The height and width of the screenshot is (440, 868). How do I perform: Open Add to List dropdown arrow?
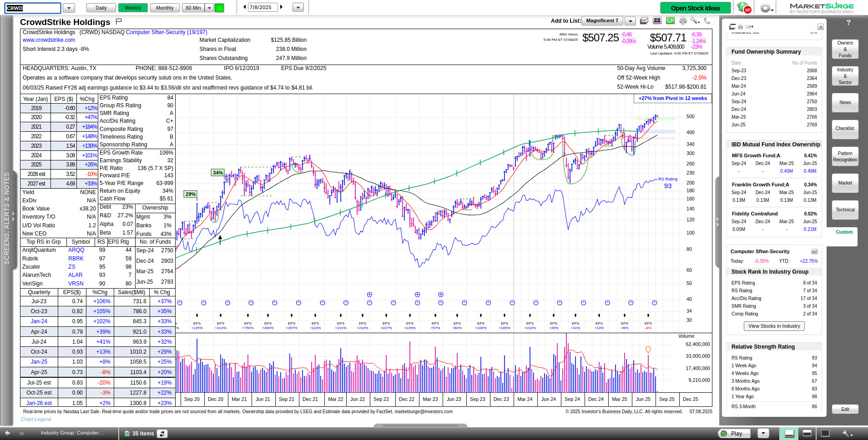point(630,21)
